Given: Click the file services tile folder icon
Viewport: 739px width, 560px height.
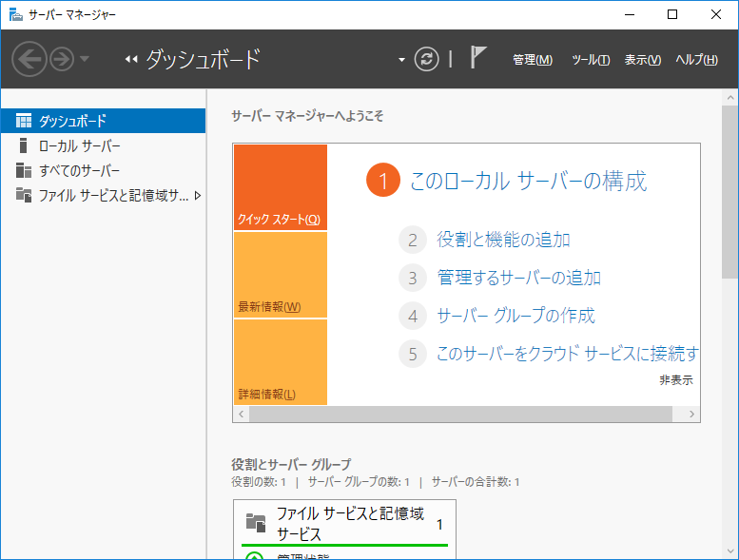Looking at the screenshot, I should coord(256,522).
